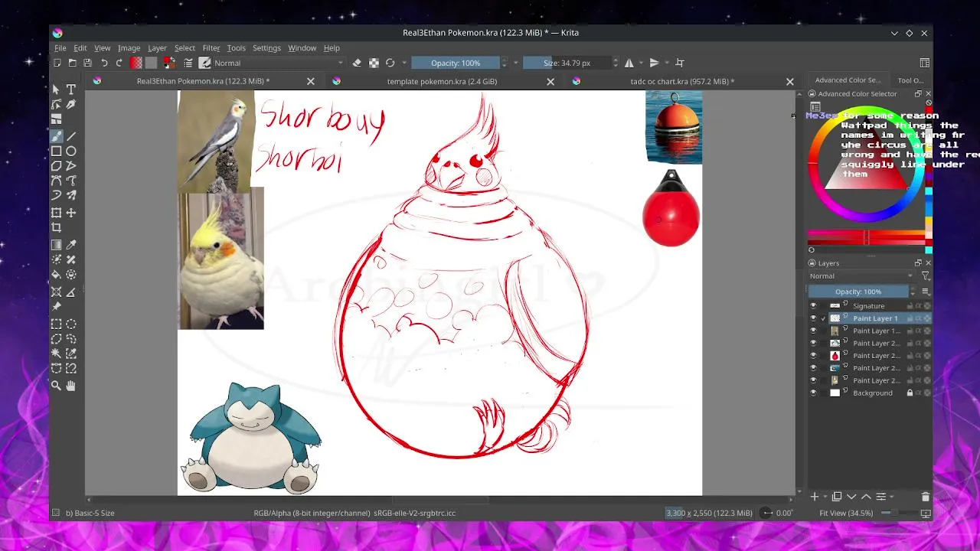
Task: Select the Reference Images pin tool
Action: click(56, 307)
